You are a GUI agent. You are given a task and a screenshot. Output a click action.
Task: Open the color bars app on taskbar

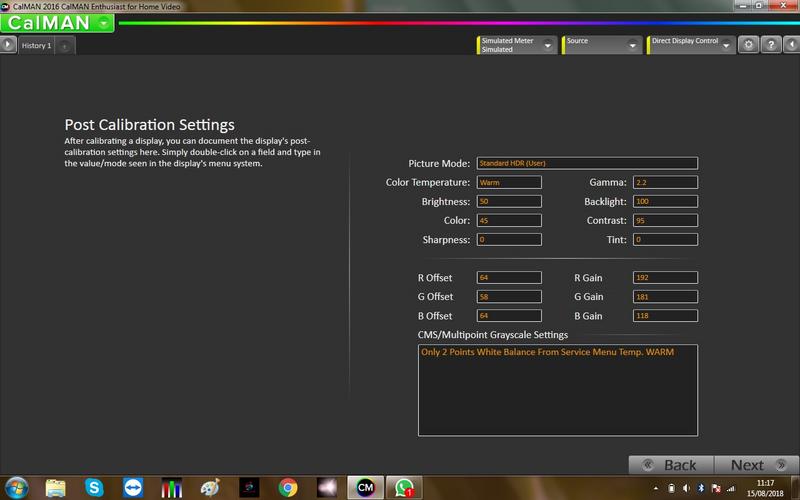click(x=171, y=488)
